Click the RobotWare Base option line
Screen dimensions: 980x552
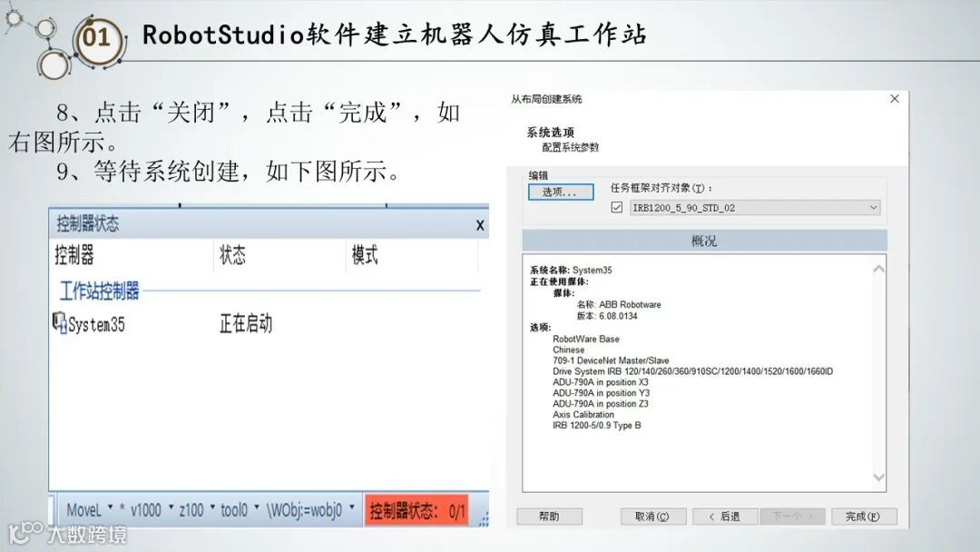pos(585,339)
